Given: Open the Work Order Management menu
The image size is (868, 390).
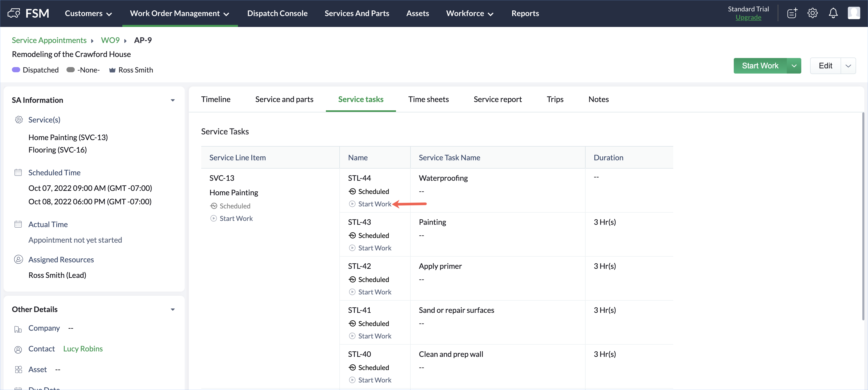Looking at the screenshot, I should 179,13.
